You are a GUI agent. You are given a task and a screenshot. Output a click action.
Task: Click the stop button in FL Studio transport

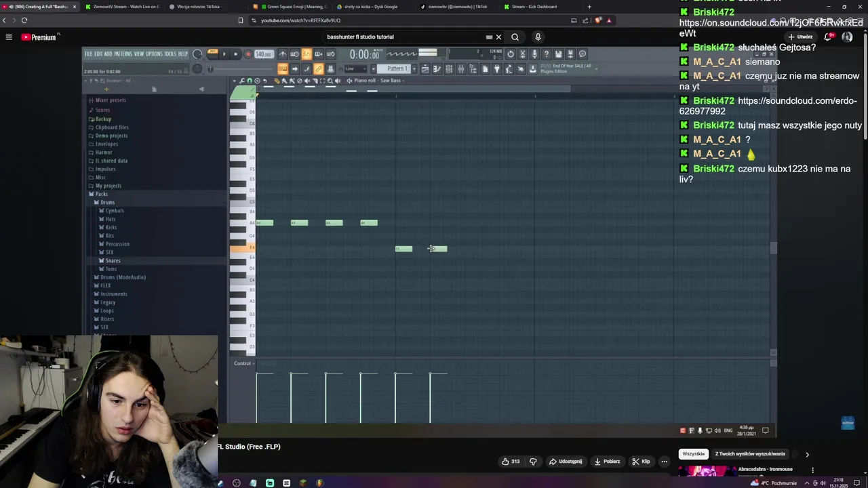coord(235,54)
